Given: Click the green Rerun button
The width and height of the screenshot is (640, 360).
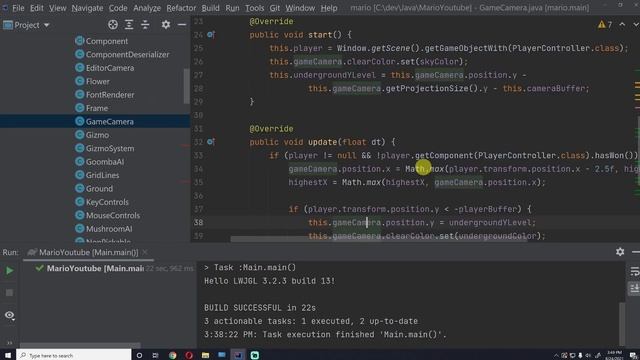Looking at the screenshot, I should 9,270.
